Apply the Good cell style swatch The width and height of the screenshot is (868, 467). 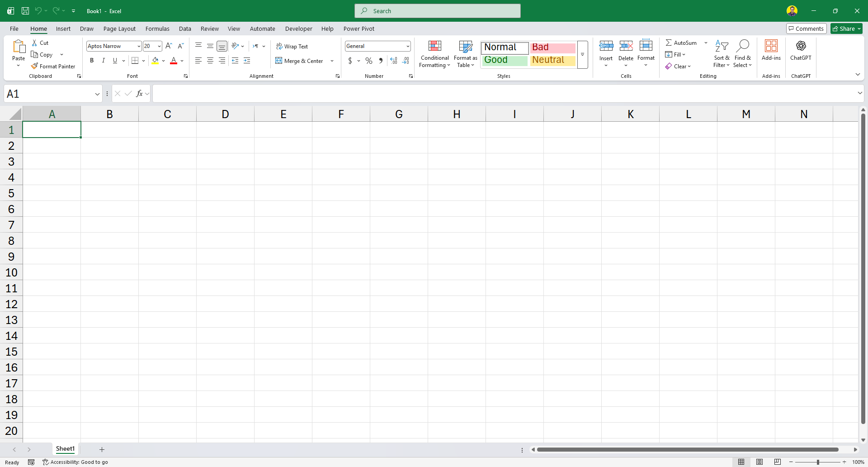[505, 60]
